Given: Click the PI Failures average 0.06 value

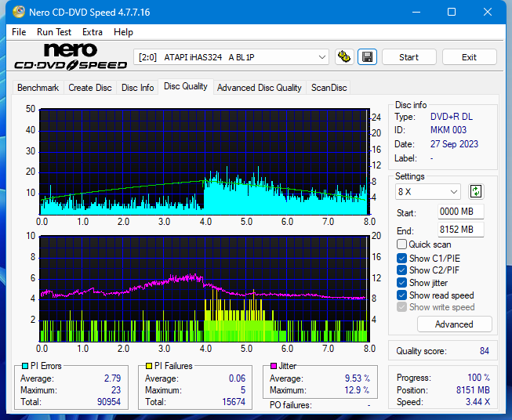Looking at the screenshot, I should point(237,378).
